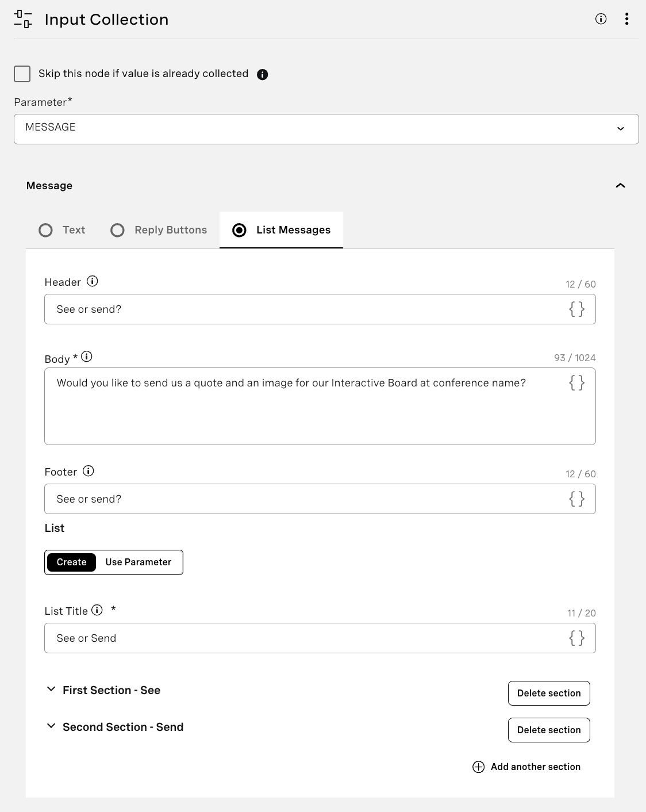
Task: Delete the First Section - See
Action: click(549, 693)
